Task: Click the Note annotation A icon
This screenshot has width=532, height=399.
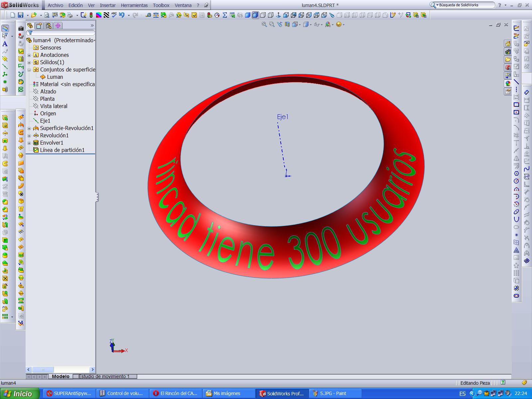Action: pyautogui.click(x=5, y=44)
